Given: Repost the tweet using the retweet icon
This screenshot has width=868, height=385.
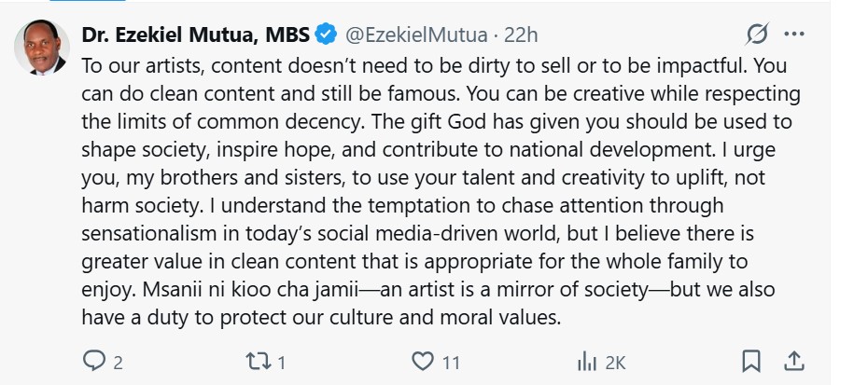Looking at the screenshot, I should [x=258, y=361].
